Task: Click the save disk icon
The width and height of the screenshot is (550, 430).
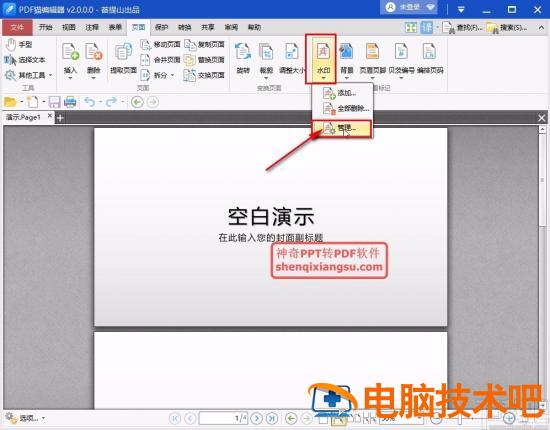Action: (54, 102)
